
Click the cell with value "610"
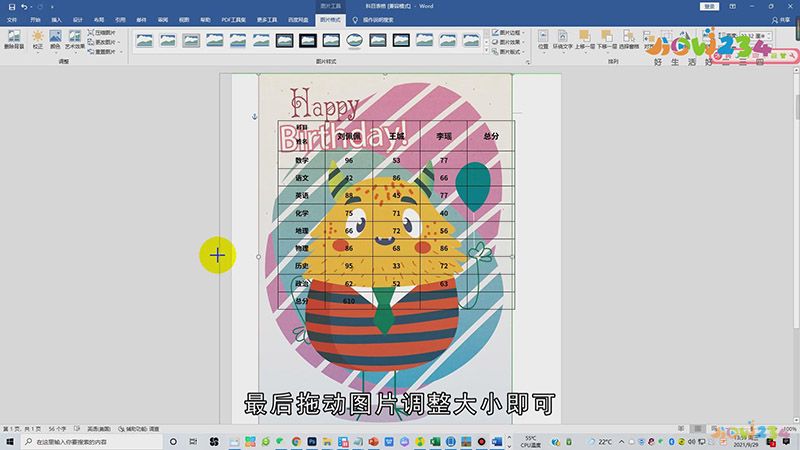[x=349, y=301]
